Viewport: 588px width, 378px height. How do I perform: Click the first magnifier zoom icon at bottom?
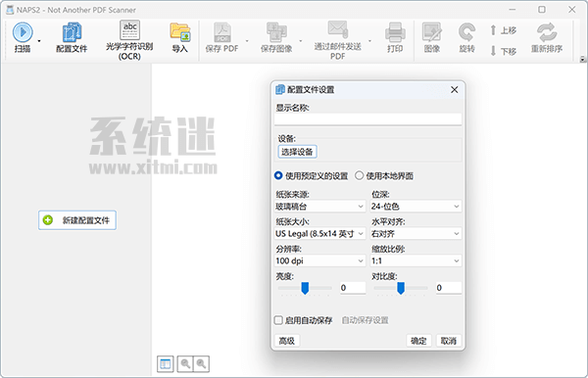pyautogui.click(x=185, y=363)
